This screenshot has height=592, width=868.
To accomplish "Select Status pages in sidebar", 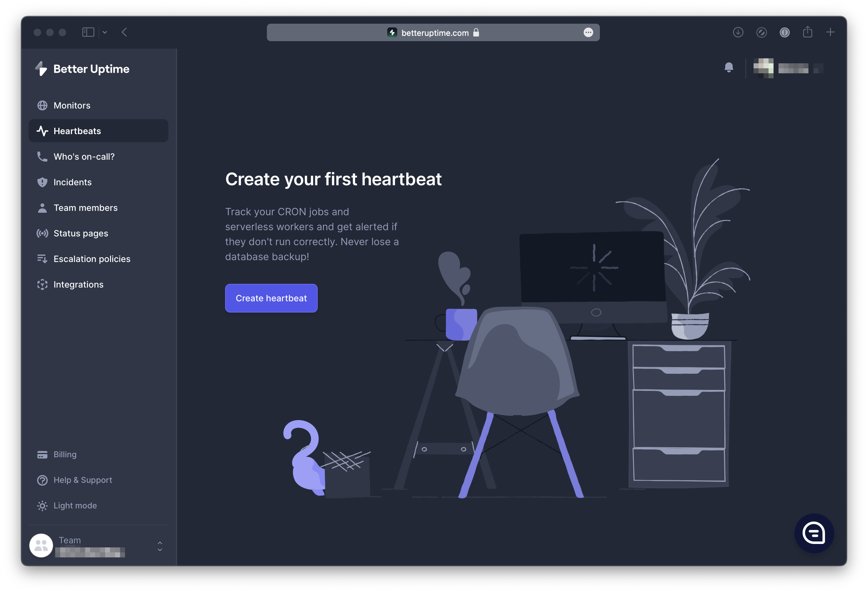I will (x=81, y=233).
